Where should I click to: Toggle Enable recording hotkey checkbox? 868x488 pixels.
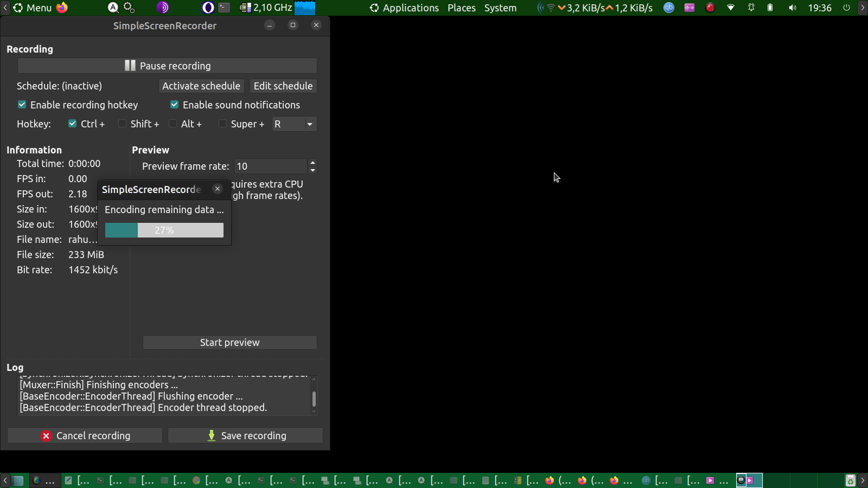pos(22,105)
